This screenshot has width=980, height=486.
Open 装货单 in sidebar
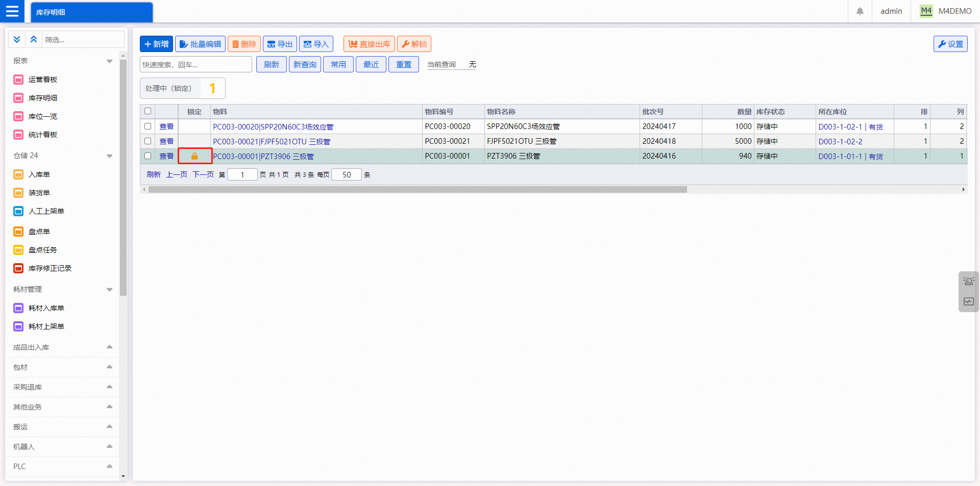(39, 193)
